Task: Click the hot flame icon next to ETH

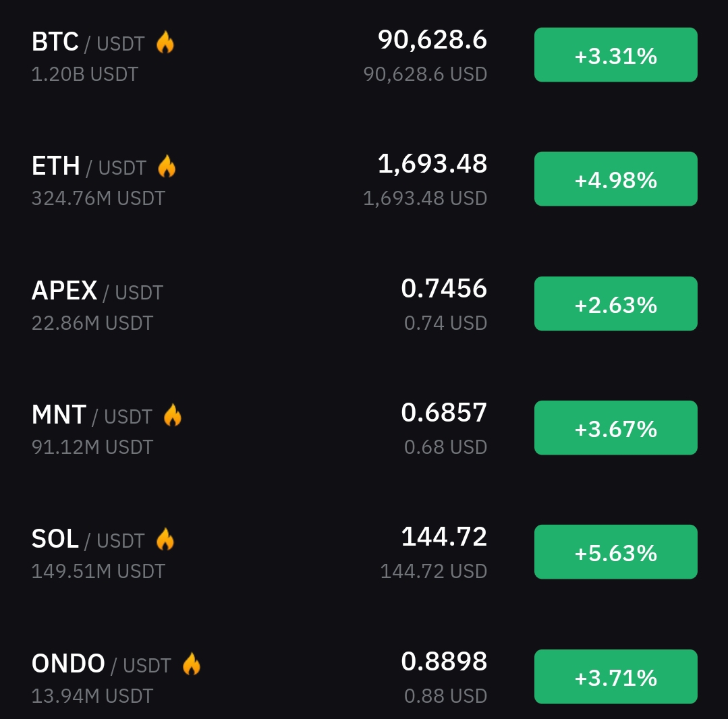Action: [x=167, y=166]
